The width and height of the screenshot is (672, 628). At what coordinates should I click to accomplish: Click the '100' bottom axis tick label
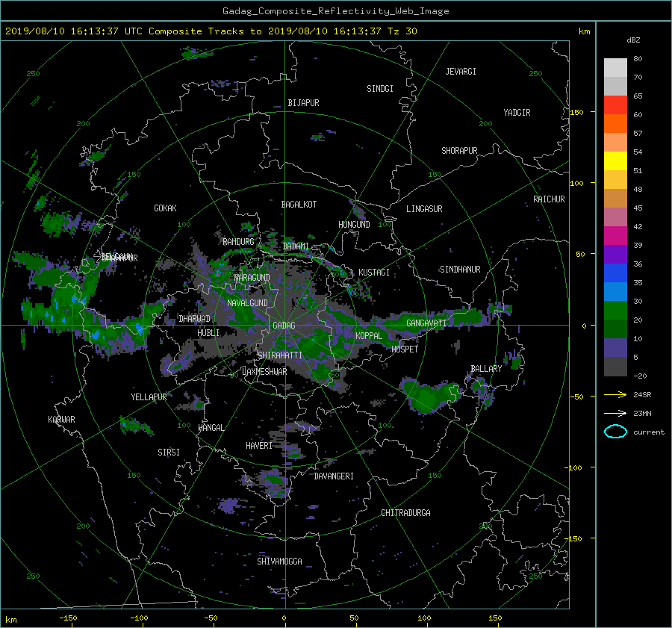tap(424, 618)
